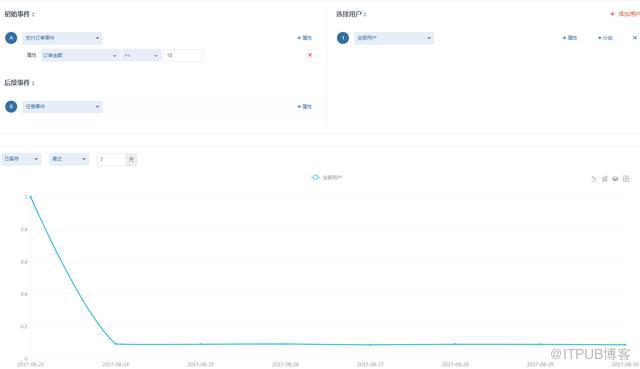Toggle the all-users series legend

point(327,178)
